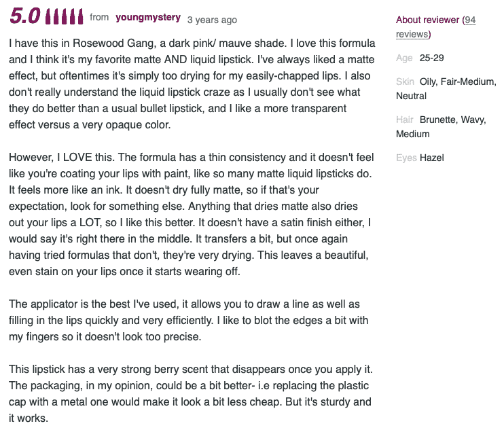Click the 'About reviewer' text
This screenshot has height=430, width=504.
tap(427, 20)
